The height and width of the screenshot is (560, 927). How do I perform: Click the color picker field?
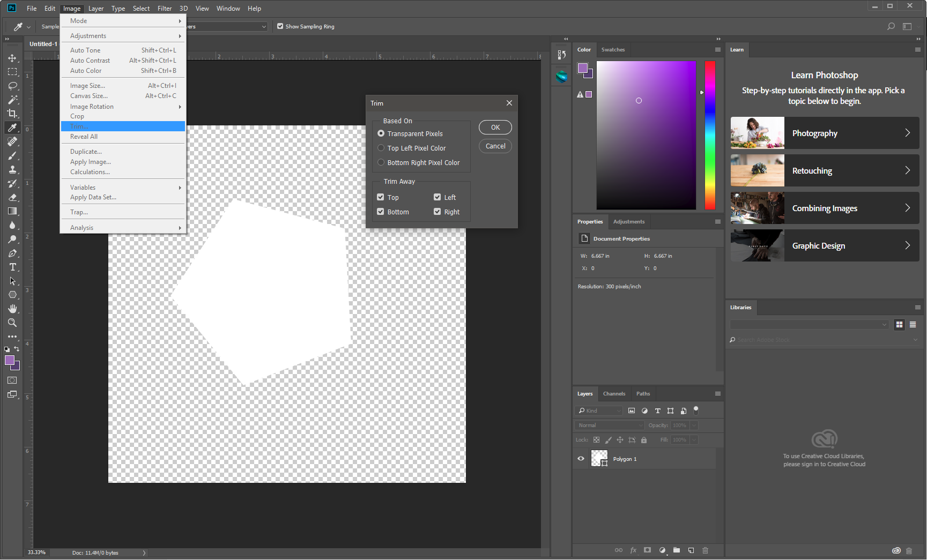click(x=646, y=135)
